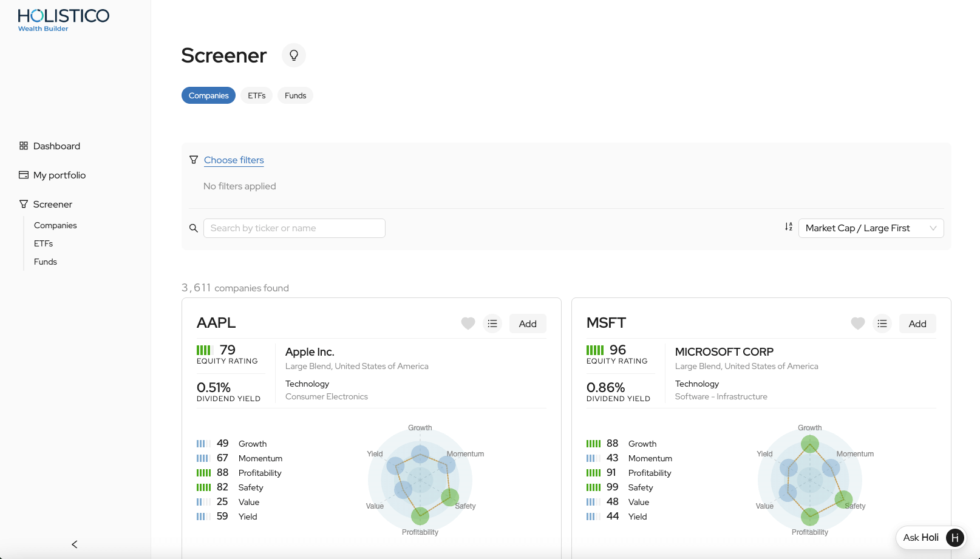Viewport: 980px width, 559px height.
Task: Click the No filters applied text
Action: 240,186
